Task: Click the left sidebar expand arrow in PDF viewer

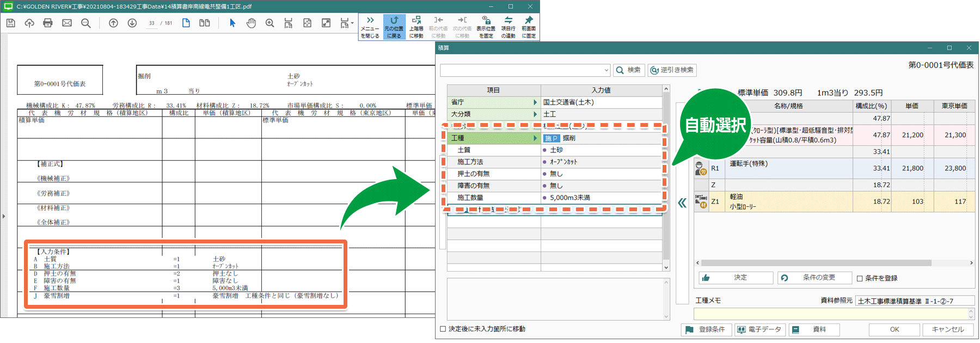Action: click(4, 216)
